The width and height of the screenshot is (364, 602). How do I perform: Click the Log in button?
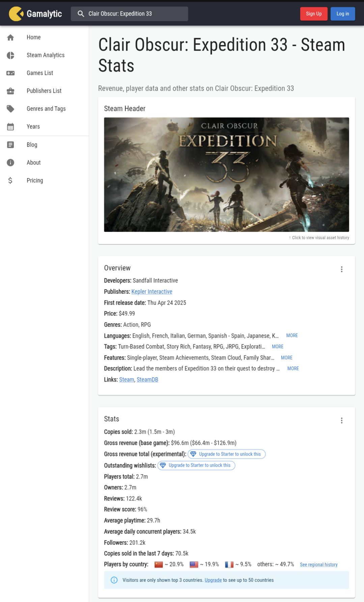tap(343, 14)
